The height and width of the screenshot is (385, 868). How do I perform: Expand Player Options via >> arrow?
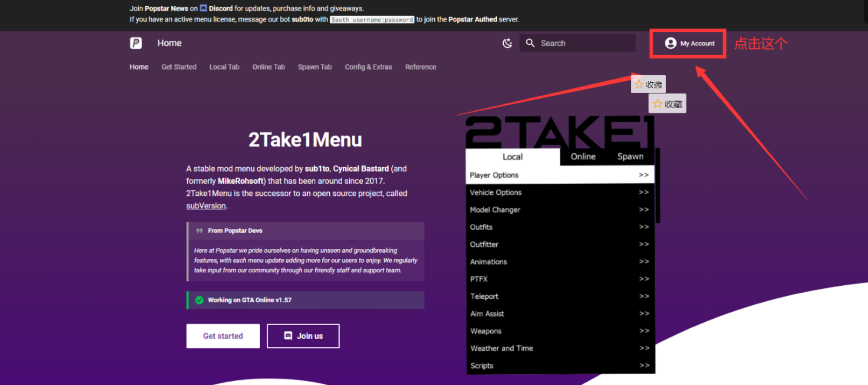pyautogui.click(x=644, y=175)
